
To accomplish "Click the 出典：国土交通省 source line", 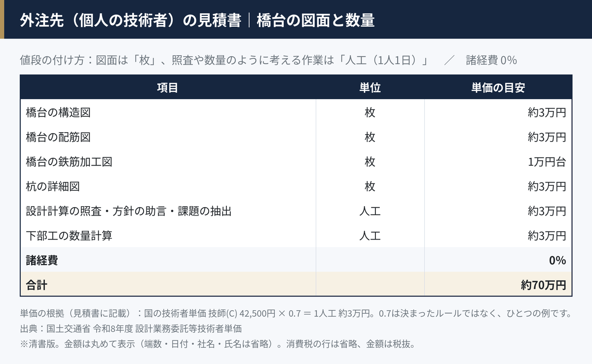I will point(131,328).
